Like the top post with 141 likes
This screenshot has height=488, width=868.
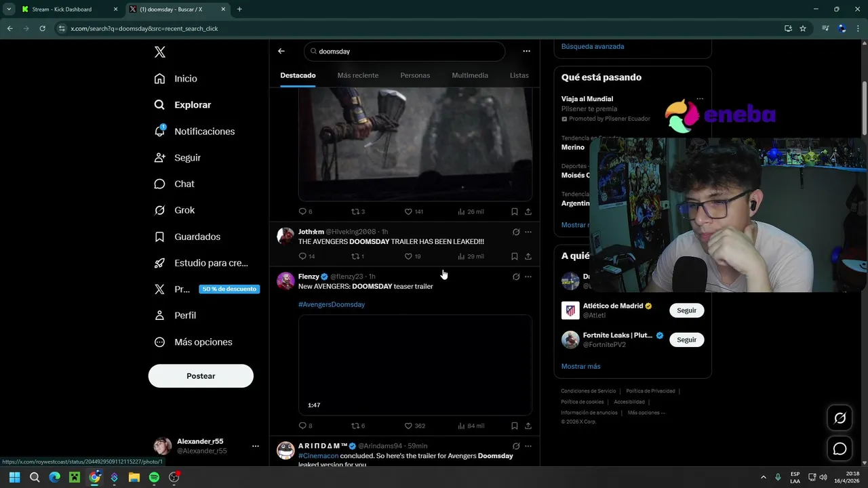click(414, 211)
